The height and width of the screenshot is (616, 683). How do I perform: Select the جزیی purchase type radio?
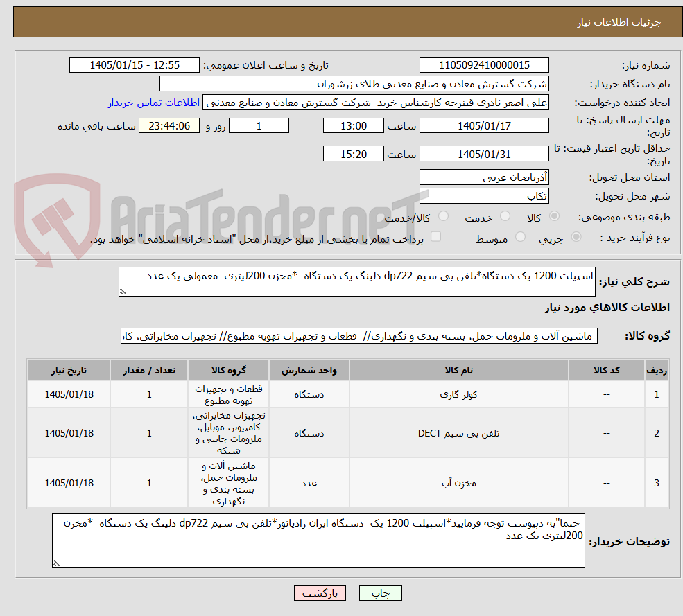coord(576,237)
